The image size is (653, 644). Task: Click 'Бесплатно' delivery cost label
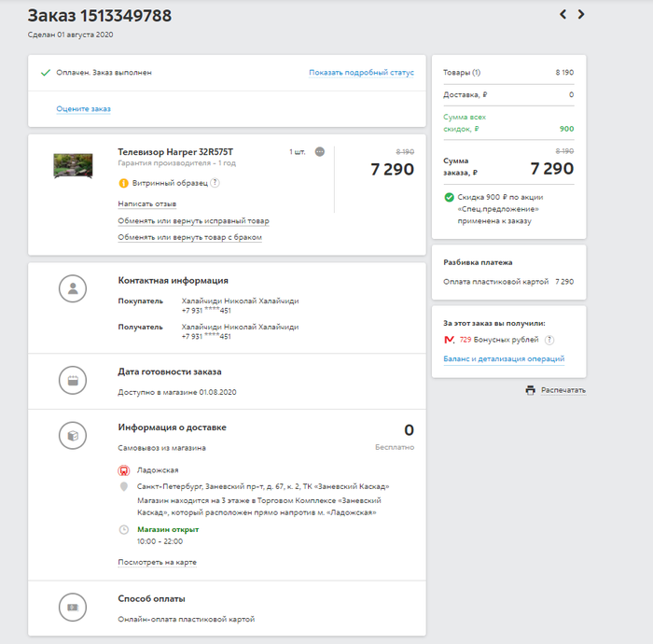coord(395,447)
